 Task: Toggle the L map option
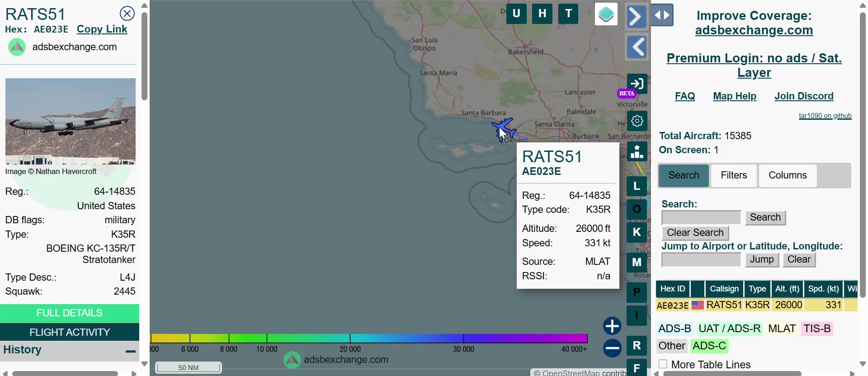pyautogui.click(x=637, y=186)
